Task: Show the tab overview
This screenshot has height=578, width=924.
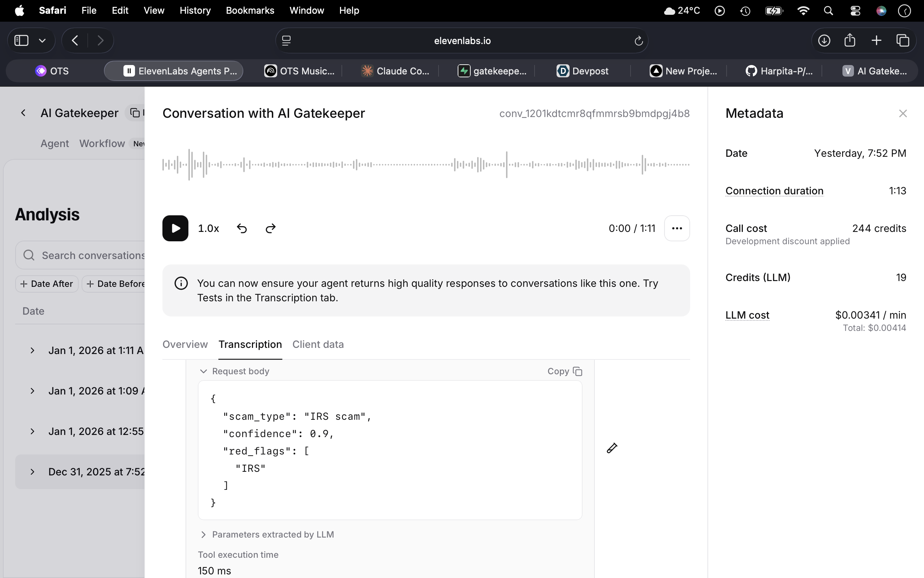Action: click(x=903, y=40)
